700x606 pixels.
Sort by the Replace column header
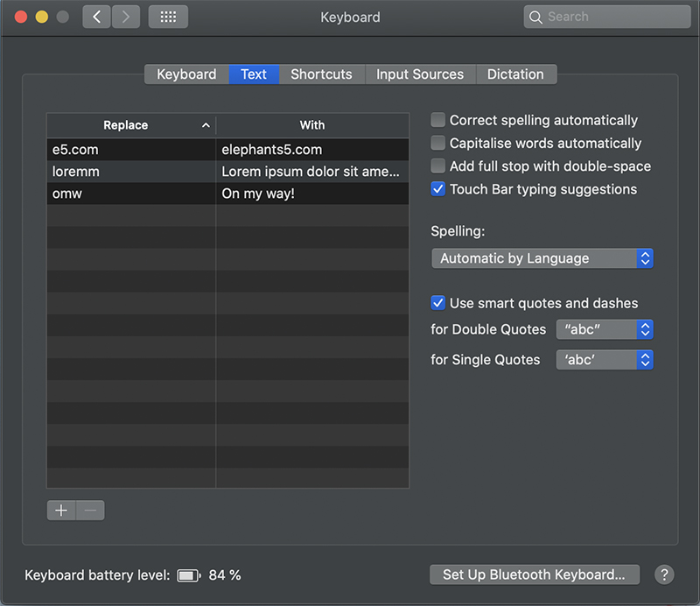(x=131, y=125)
